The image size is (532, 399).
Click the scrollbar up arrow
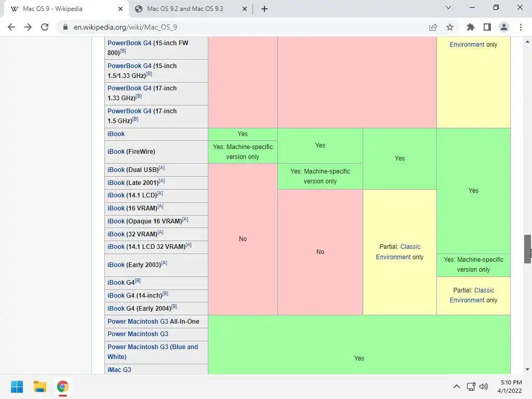click(528, 42)
